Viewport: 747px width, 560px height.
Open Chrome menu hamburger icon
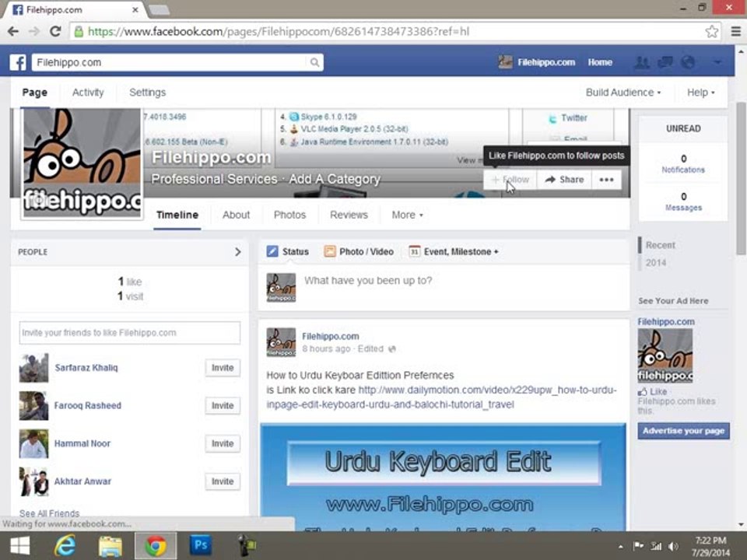pyautogui.click(x=735, y=31)
